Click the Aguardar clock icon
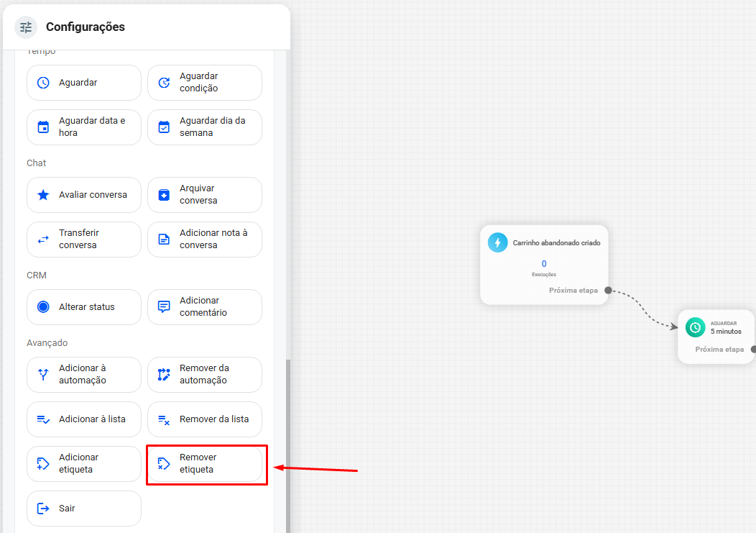 click(43, 83)
